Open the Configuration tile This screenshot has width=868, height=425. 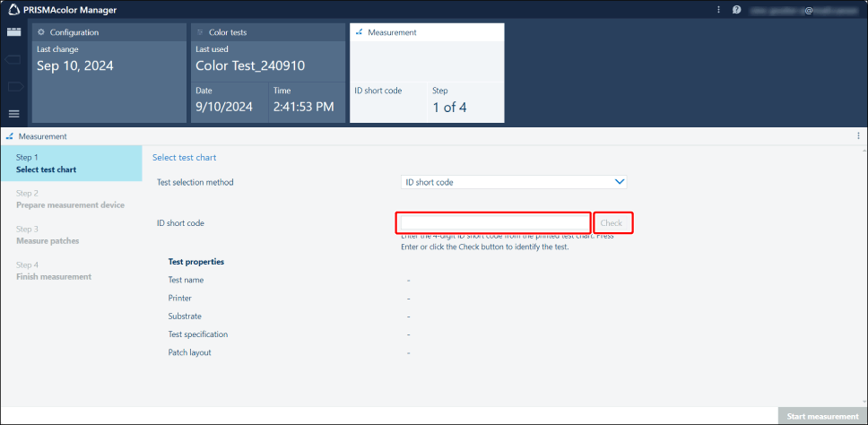click(109, 73)
